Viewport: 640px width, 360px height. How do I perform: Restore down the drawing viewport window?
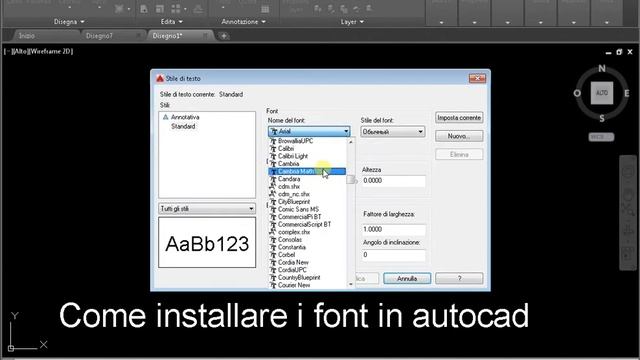pos(619,52)
